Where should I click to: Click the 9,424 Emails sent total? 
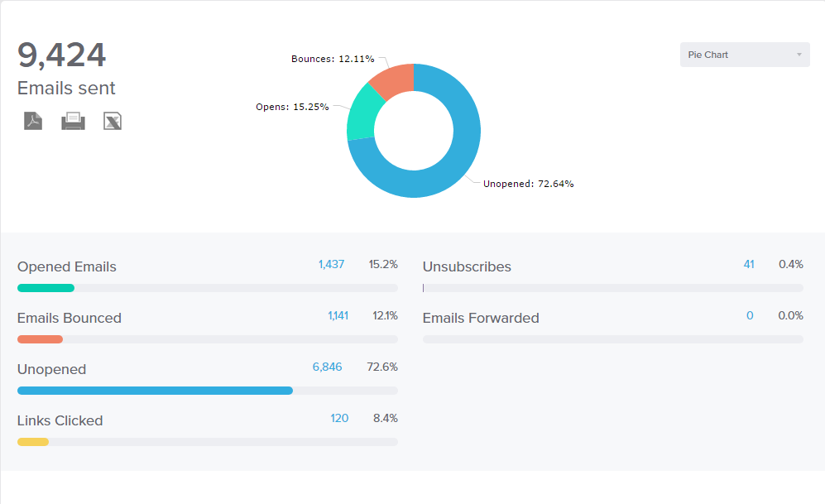61,55
